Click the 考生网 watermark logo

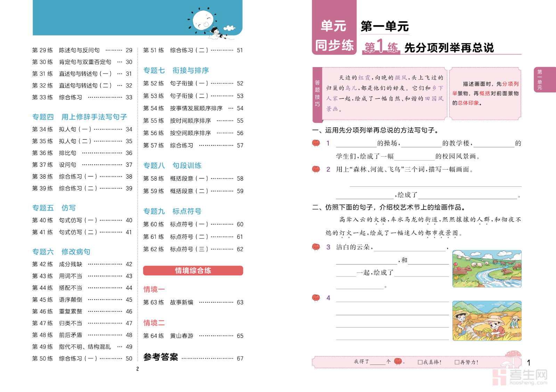click(x=520, y=377)
